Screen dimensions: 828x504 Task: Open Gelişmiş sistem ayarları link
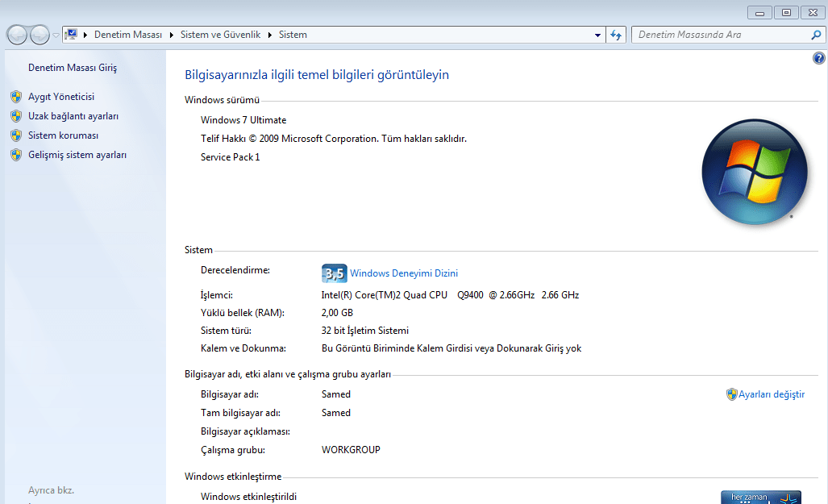click(77, 155)
